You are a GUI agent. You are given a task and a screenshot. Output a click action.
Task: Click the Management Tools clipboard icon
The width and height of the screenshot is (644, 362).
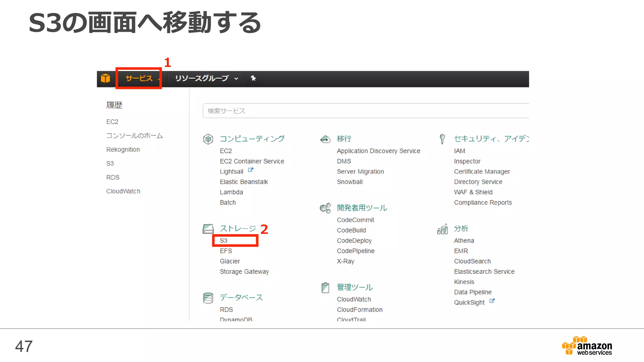(x=325, y=288)
